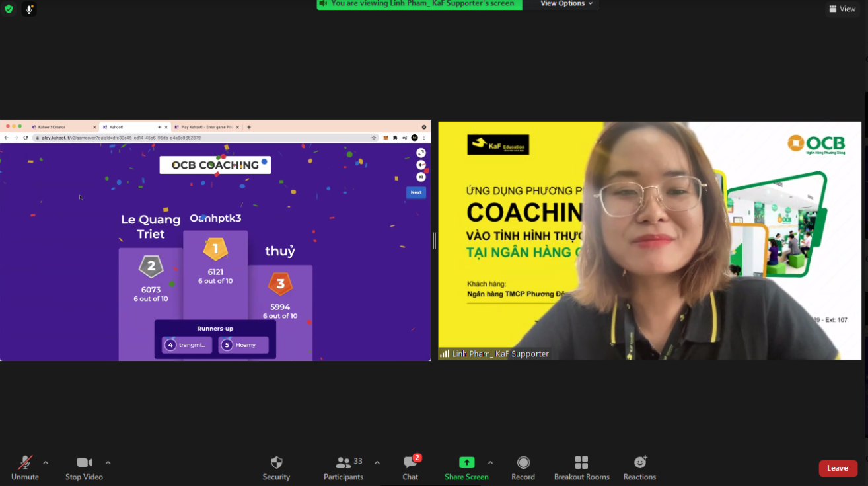Click the round icon at the tab strip's right end
This screenshot has width=868, height=486.
tap(424, 127)
